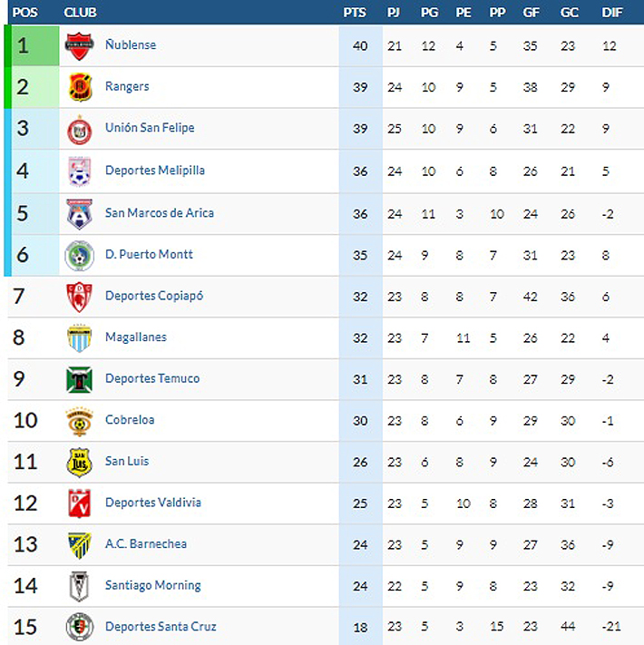Click the GF column header

(532, 13)
